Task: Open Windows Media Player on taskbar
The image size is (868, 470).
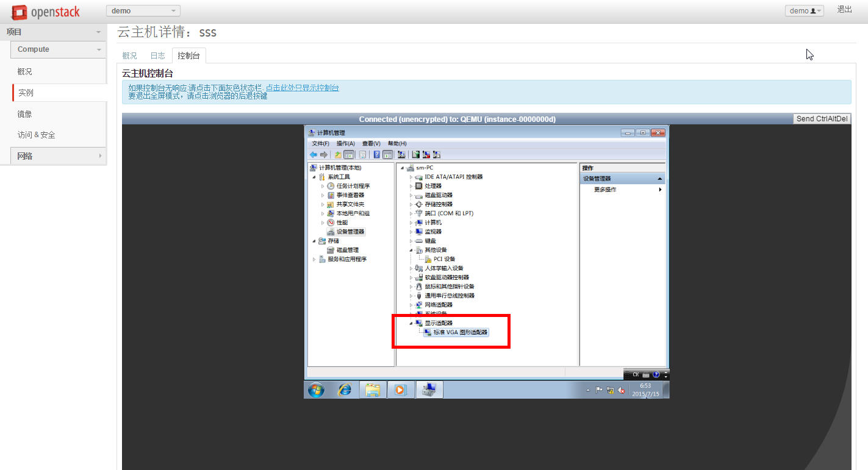Action: pyautogui.click(x=400, y=390)
